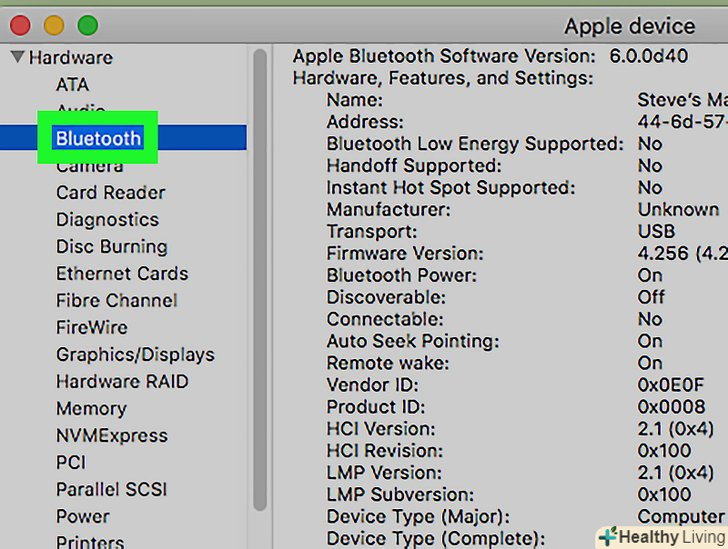Show Graphics/Displays information
728x549 pixels.
135,354
